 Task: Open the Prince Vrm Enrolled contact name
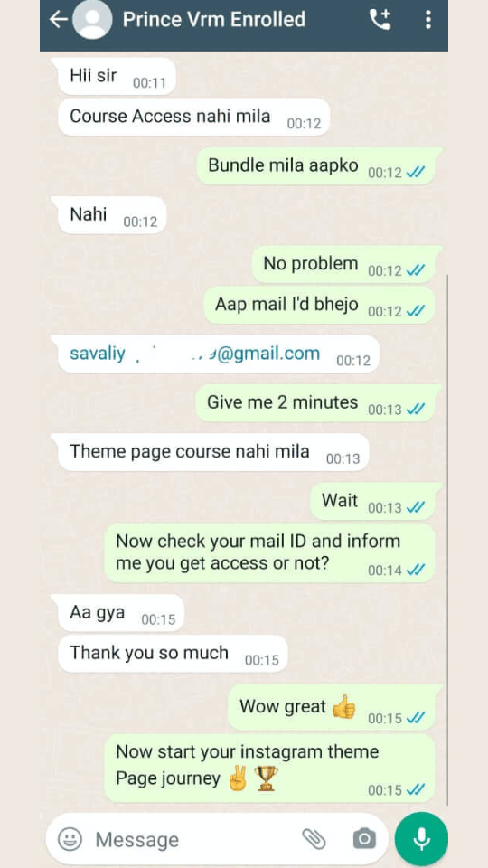(213, 19)
